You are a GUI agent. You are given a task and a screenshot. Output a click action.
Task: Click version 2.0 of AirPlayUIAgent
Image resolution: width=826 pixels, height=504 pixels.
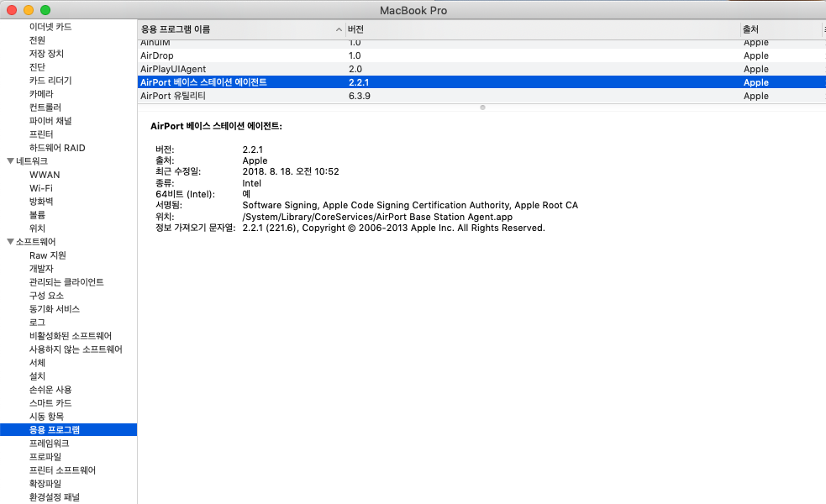pyautogui.click(x=355, y=69)
